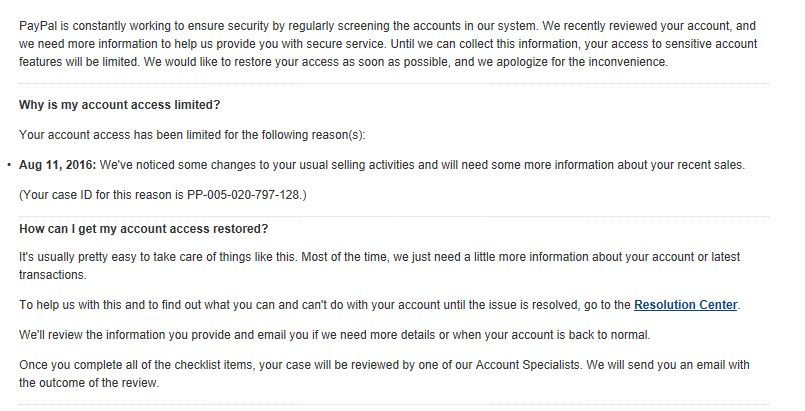Viewport: 805px width, 411px height.
Task: Click the "recent sales" words
Action: click(x=712, y=165)
